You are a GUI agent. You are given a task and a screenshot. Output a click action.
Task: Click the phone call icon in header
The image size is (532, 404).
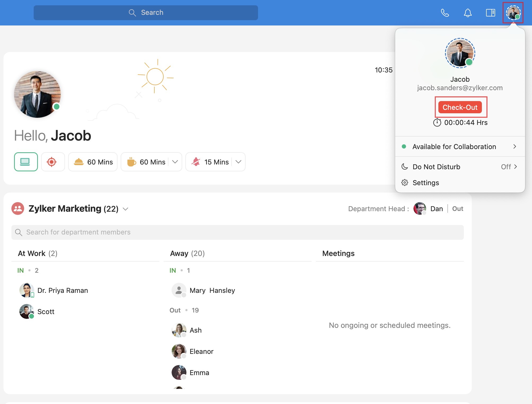445,13
